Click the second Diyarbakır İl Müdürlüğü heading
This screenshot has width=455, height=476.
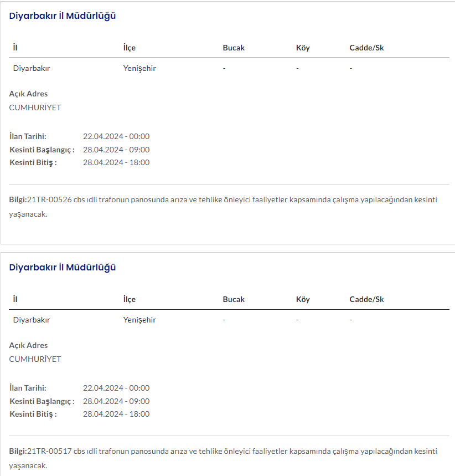63,267
